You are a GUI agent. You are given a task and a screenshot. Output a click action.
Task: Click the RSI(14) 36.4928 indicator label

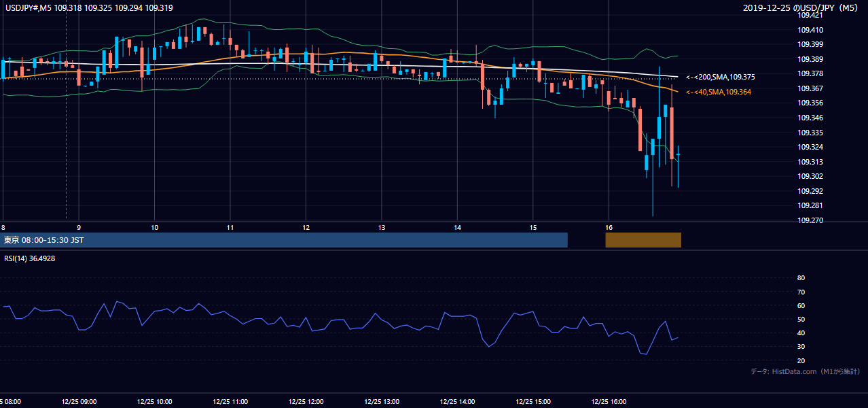30,258
